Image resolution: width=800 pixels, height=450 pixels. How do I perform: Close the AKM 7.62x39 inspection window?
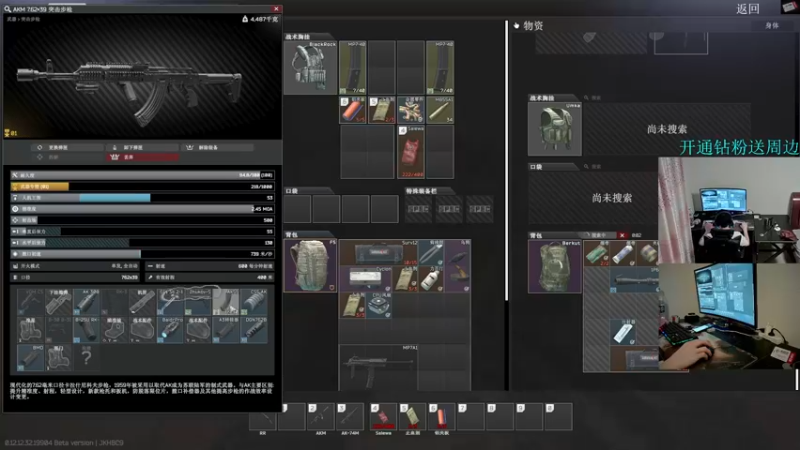[276, 9]
